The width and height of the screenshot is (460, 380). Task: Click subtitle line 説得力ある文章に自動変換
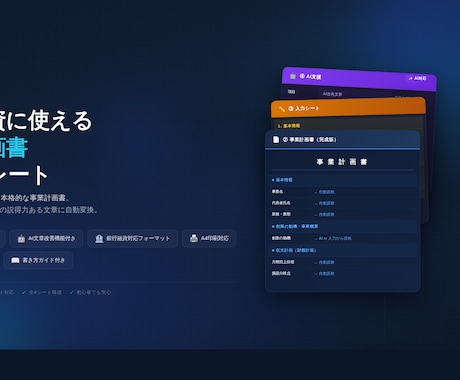[x=52, y=210]
